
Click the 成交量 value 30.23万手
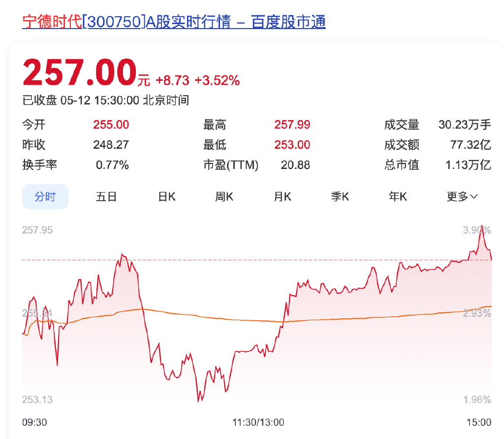[465, 125]
